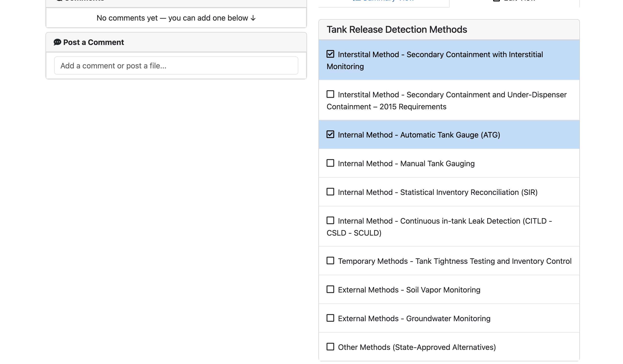Select the Soil Vapor Monitoring checkbox
623x364 pixels.
(x=330, y=289)
